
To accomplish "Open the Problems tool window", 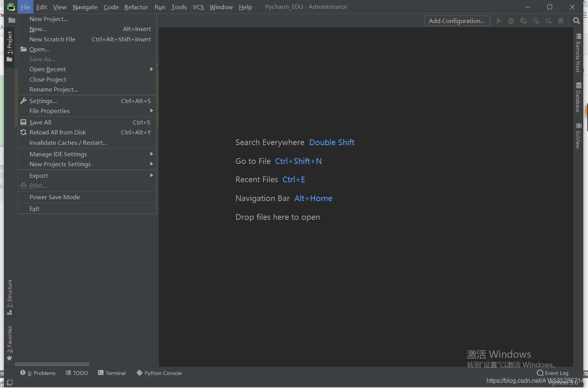I will pyautogui.click(x=38, y=373).
